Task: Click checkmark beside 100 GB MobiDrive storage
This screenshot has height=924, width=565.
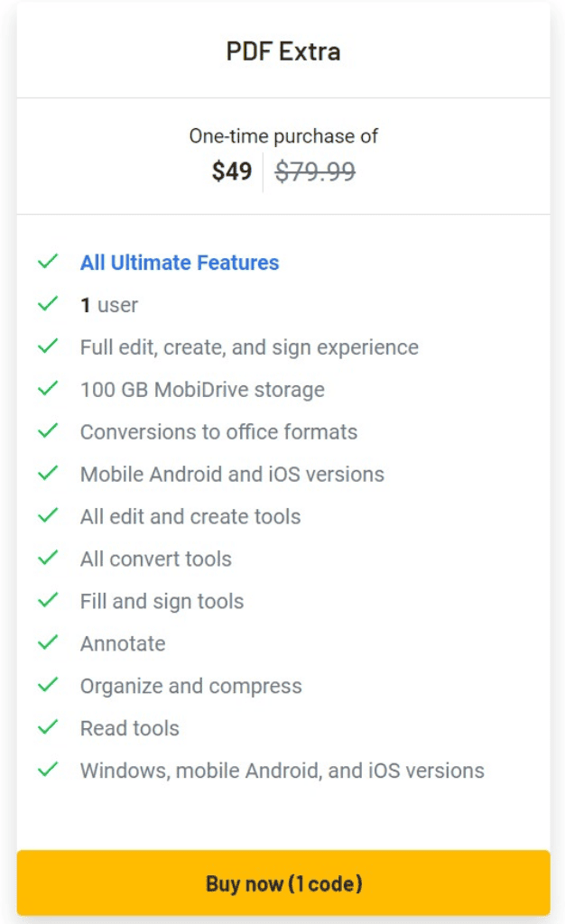Action: pos(48,389)
